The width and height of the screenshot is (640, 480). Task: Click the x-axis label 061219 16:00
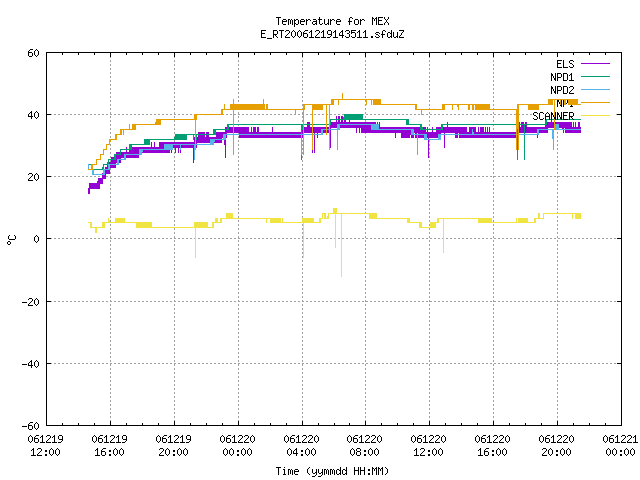pos(109,446)
